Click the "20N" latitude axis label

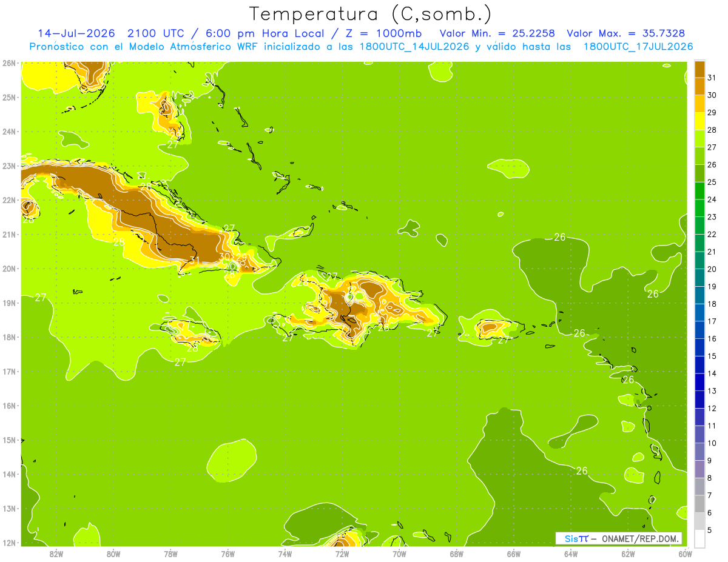pyautogui.click(x=9, y=269)
